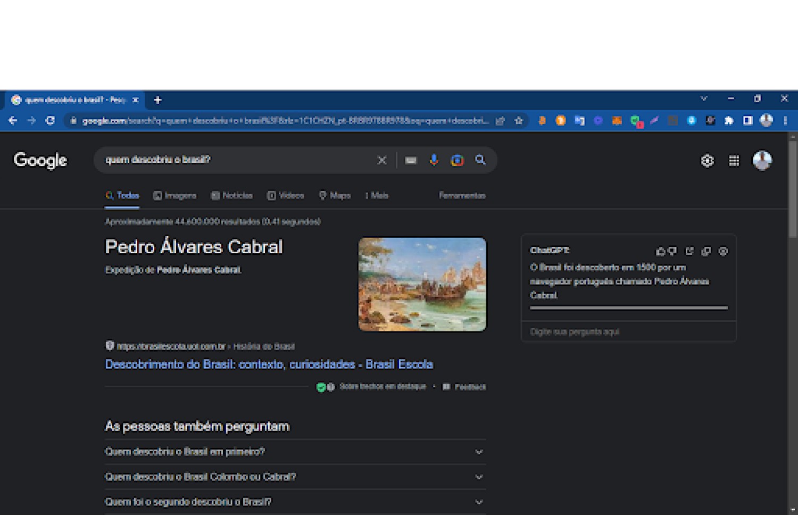Click the browser address bar URL
This screenshot has width=798, height=532.
click(x=285, y=121)
